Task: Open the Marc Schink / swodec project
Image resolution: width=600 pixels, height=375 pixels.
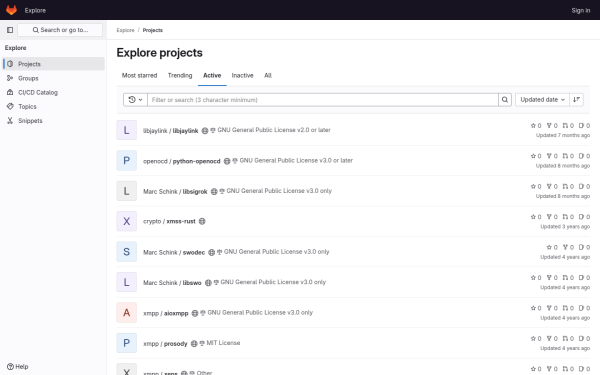Action: pos(174,252)
